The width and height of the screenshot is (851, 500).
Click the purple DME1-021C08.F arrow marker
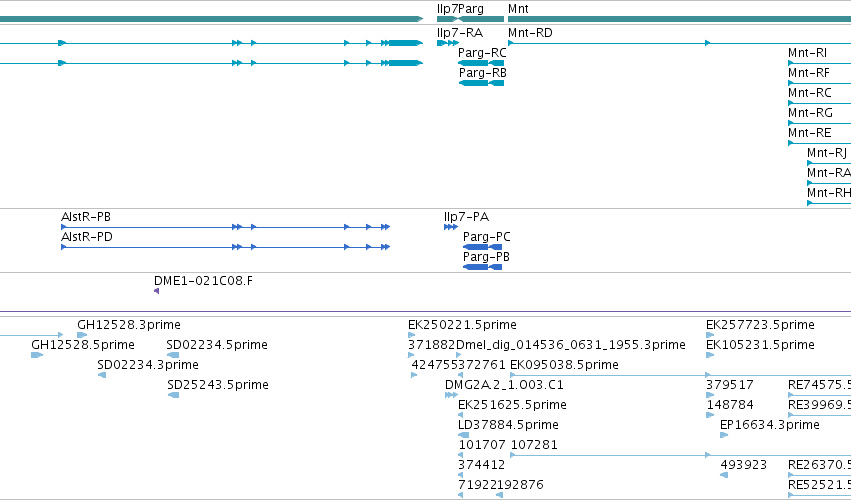(156, 292)
